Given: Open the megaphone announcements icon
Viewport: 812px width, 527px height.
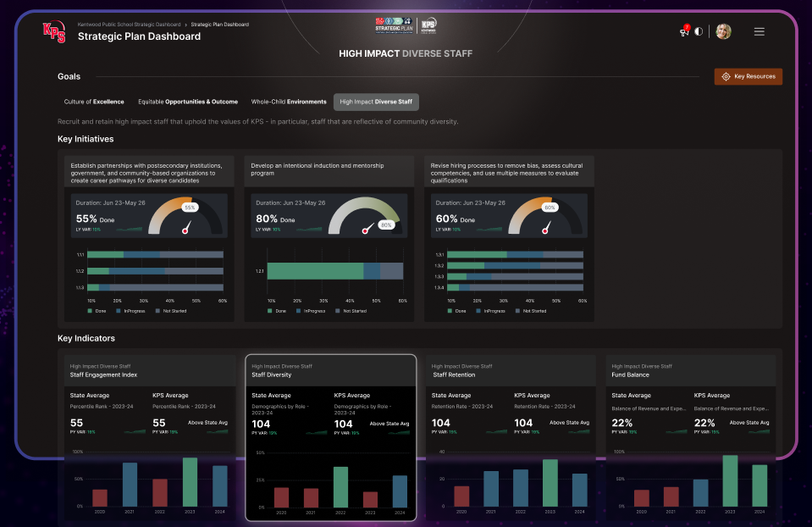Looking at the screenshot, I should pyautogui.click(x=683, y=31).
